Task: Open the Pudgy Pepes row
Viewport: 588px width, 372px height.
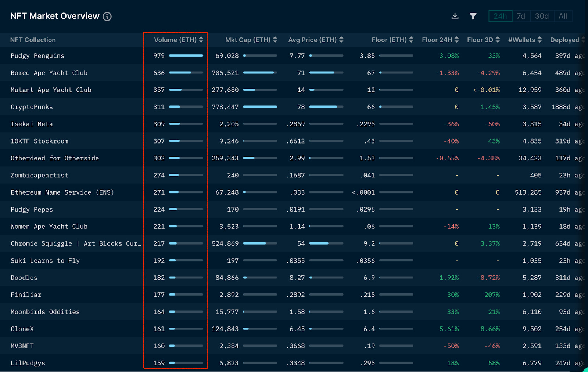Action: 294,209
